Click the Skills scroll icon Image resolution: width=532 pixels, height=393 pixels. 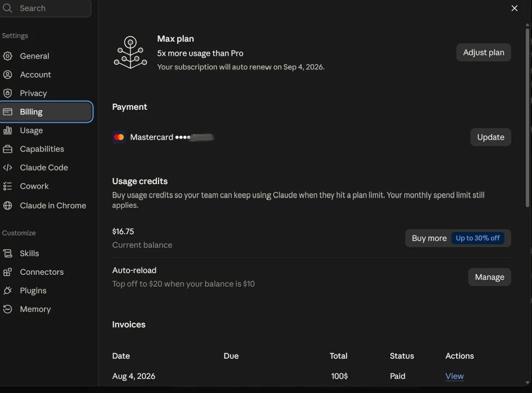point(7,253)
